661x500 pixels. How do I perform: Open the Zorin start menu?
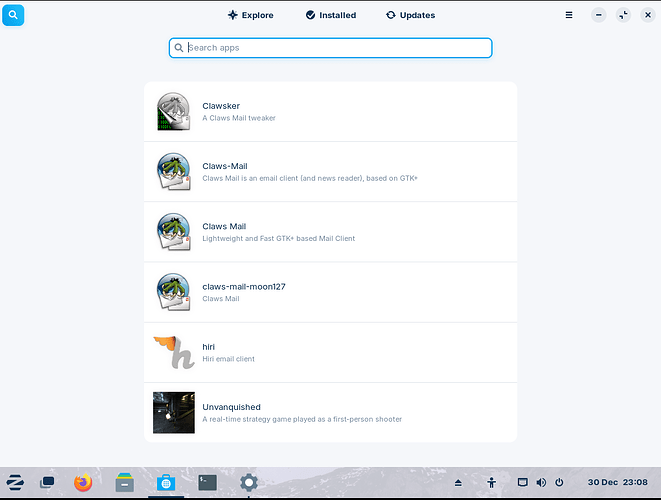click(x=15, y=482)
